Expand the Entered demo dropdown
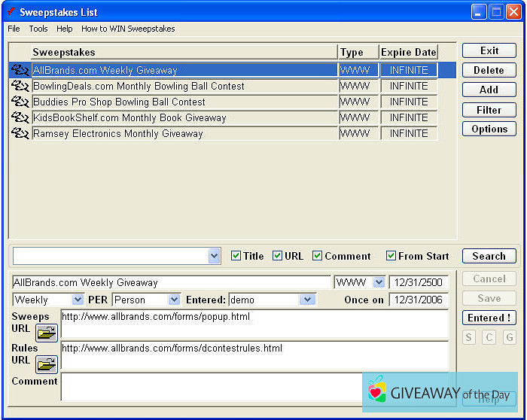 pyautogui.click(x=306, y=300)
